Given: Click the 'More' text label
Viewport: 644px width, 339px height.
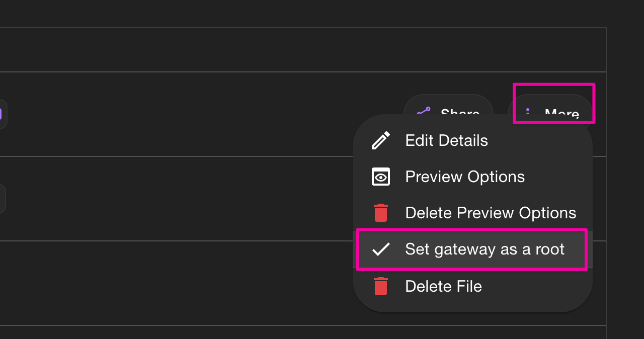Looking at the screenshot, I should click(562, 114).
